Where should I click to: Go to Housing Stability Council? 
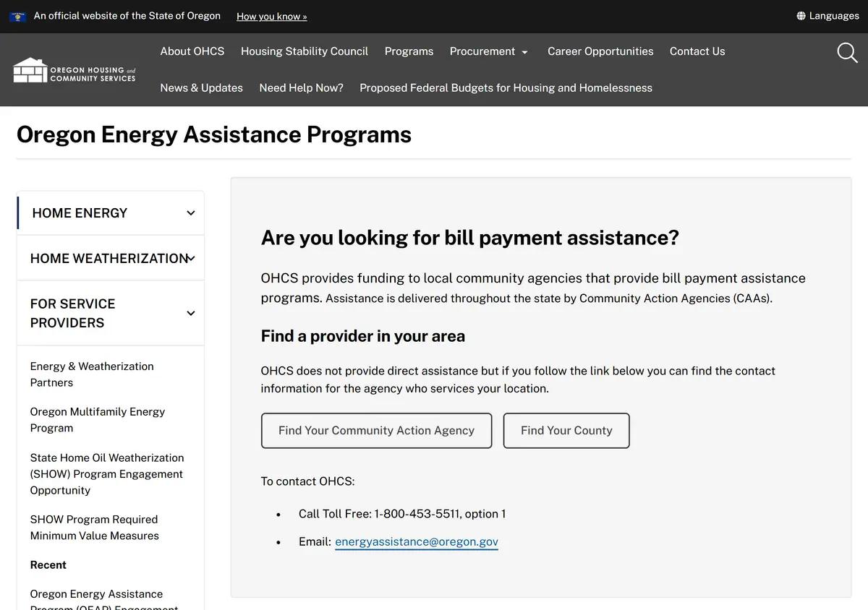click(305, 51)
